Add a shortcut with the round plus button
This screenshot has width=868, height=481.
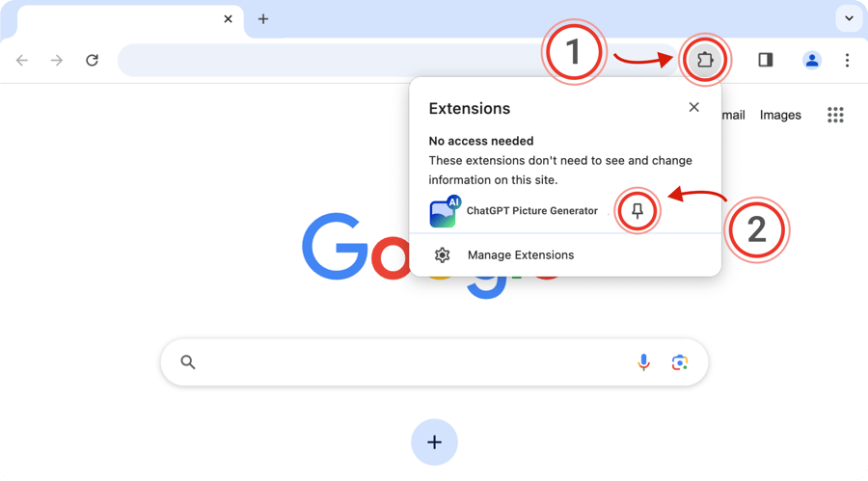click(435, 442)
